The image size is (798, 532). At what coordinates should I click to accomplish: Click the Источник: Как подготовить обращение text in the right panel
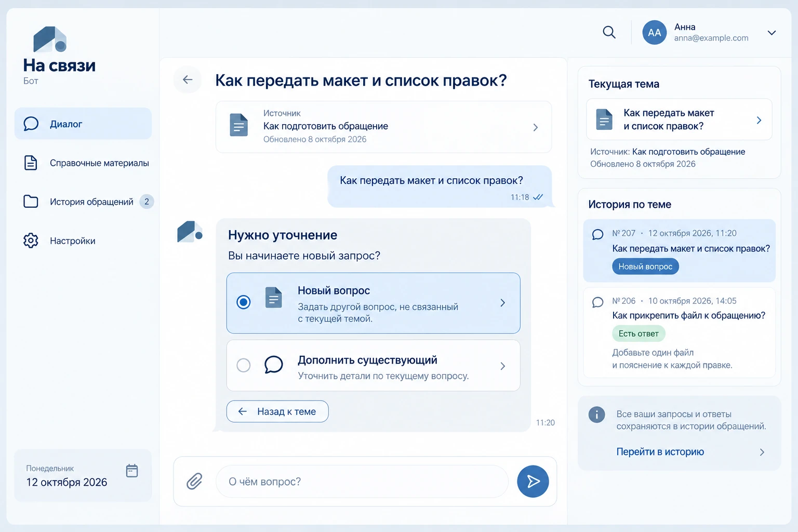668,152
